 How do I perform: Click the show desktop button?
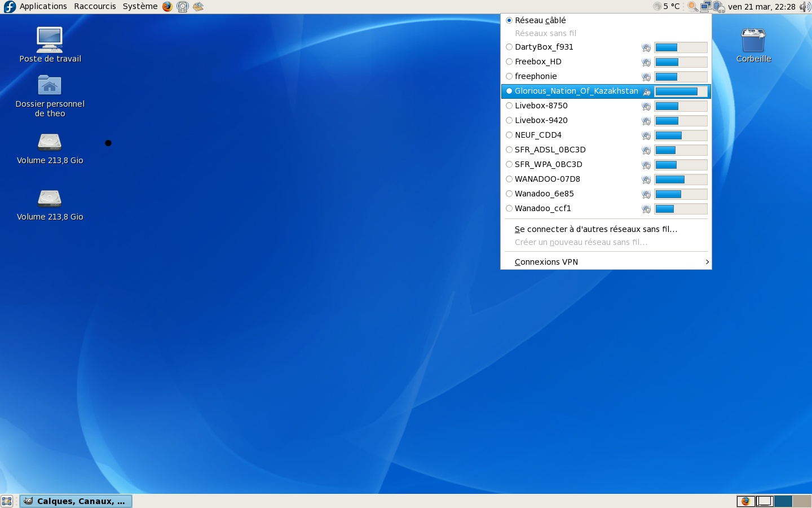[x=7, y=501]
